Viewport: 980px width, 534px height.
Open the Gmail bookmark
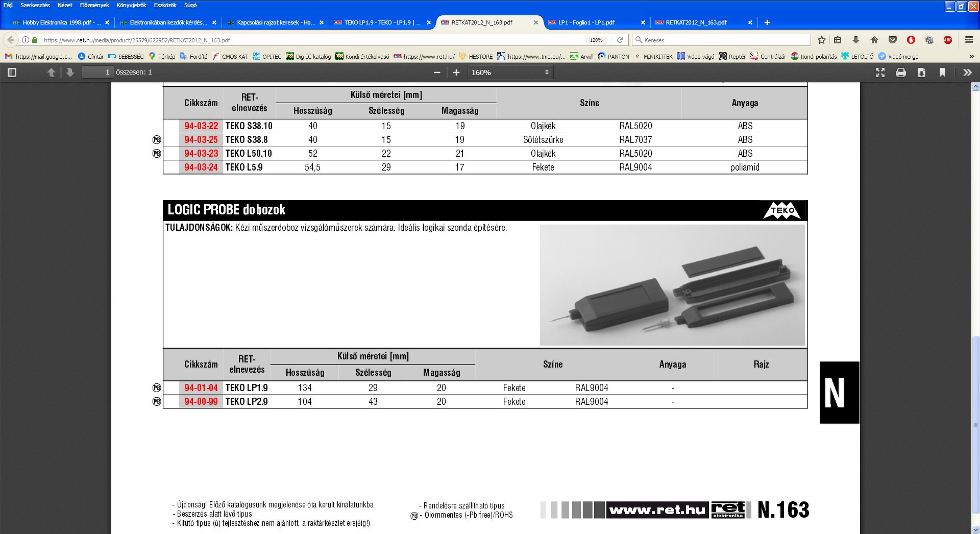tap(39, 57)
